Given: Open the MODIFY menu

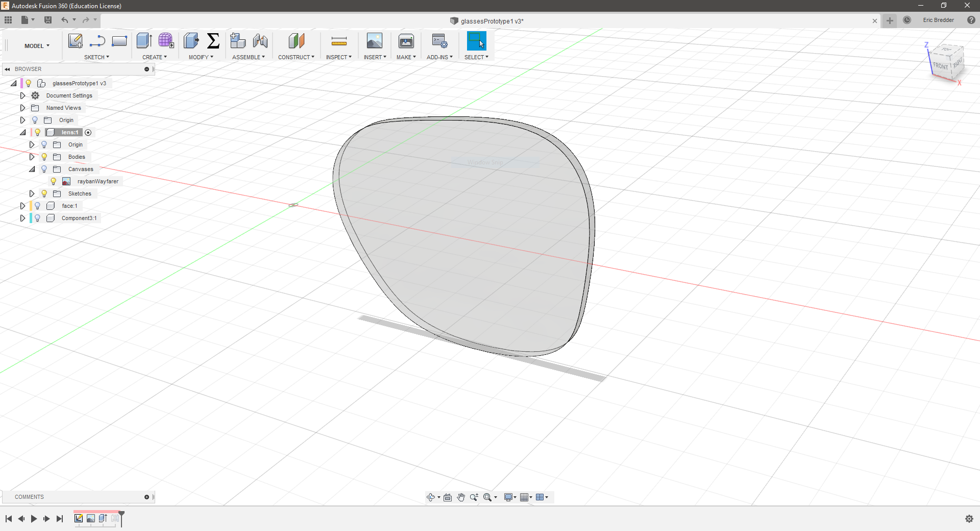Looking at the screenshot, I should [201, 57].
